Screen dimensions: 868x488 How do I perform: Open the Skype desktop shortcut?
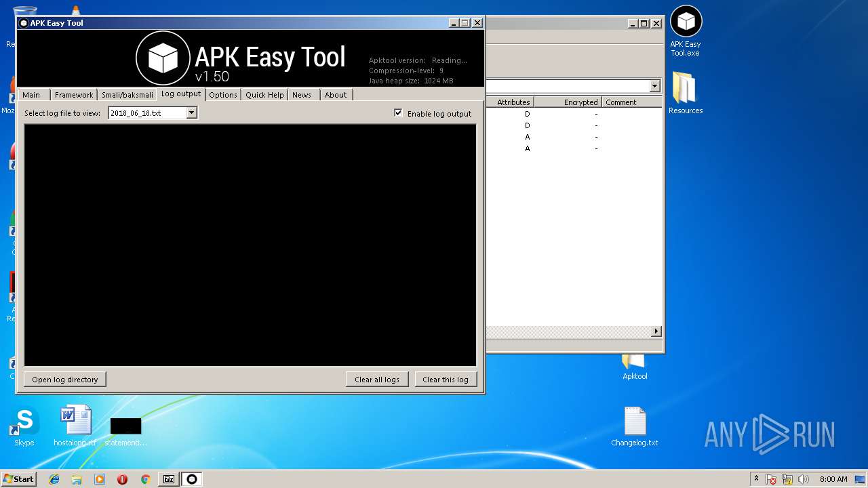[24, 426]
